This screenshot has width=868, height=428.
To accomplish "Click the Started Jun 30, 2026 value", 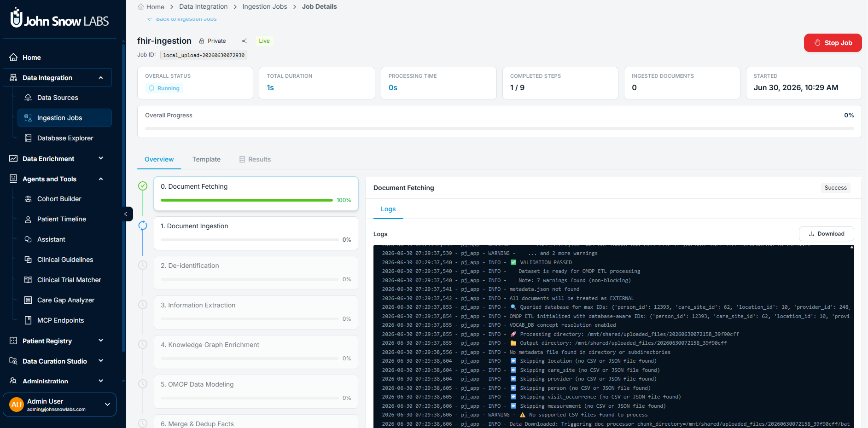I will point(796,87).
